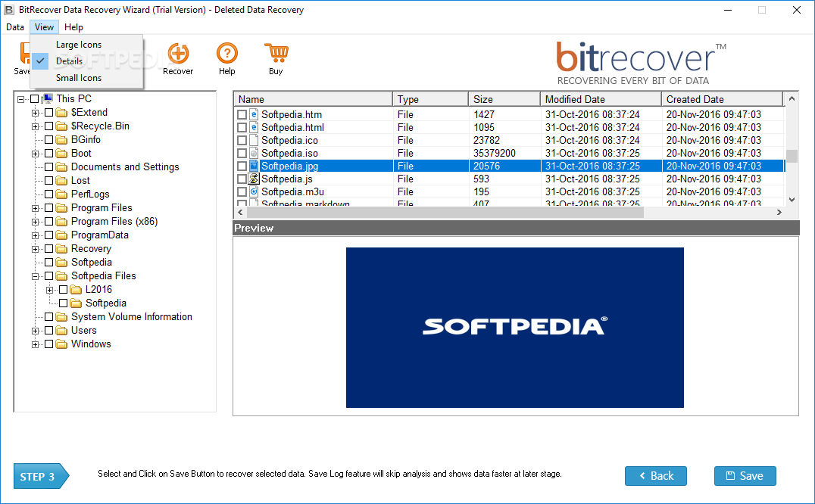Click the $Recycle.Bin folder icon
This screenshot has height=504, width=815.
coord(62,126)
